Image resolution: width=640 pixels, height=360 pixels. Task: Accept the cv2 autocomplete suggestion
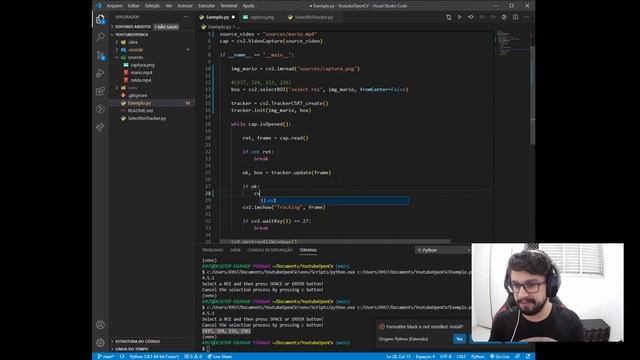pyautogui.click(x=335, y=200)
